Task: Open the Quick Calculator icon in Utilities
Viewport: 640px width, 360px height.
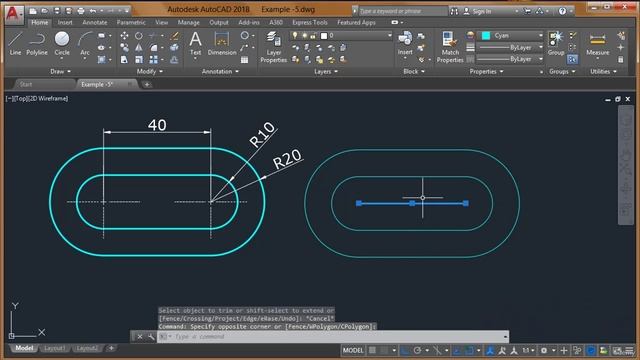Action: (x=621, y=60)
